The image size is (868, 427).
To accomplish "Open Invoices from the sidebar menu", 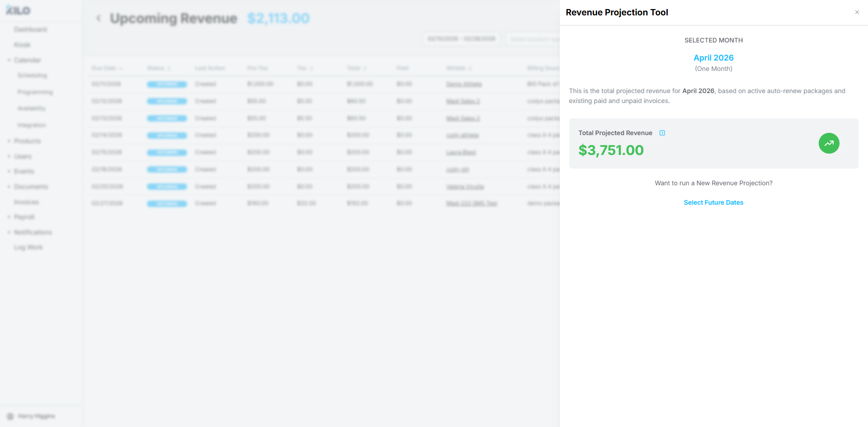I will [x=26, y=202].
